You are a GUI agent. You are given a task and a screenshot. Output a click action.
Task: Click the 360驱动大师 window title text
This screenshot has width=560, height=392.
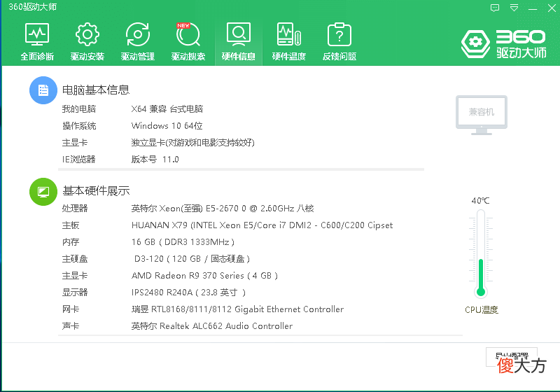coord(32,7)
